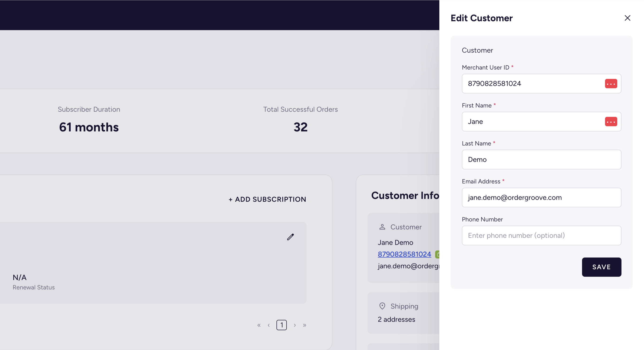
Task: Click red dots icon in Merchant User ID field
Action: (611, 84)
